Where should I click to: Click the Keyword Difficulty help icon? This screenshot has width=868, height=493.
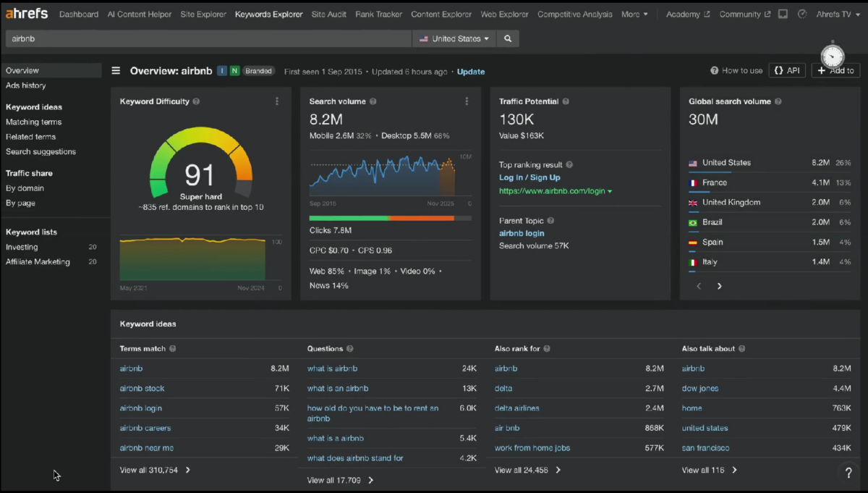pos(197,102)
